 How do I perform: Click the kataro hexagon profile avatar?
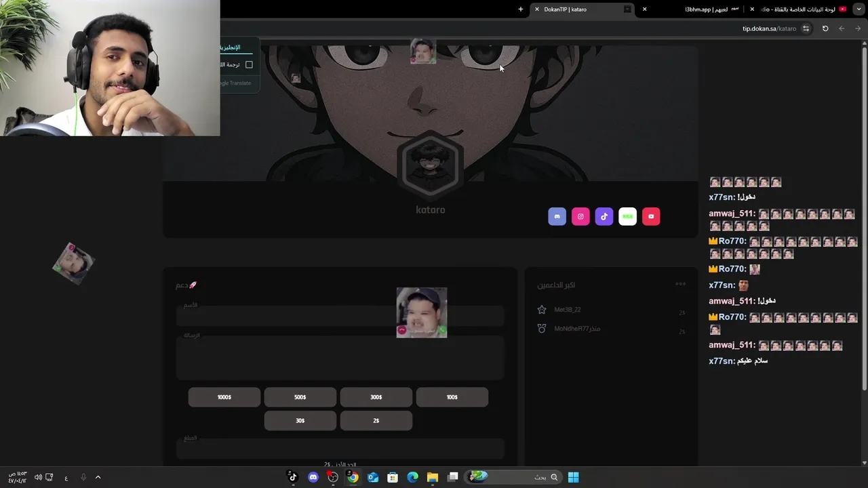point(430,165)
